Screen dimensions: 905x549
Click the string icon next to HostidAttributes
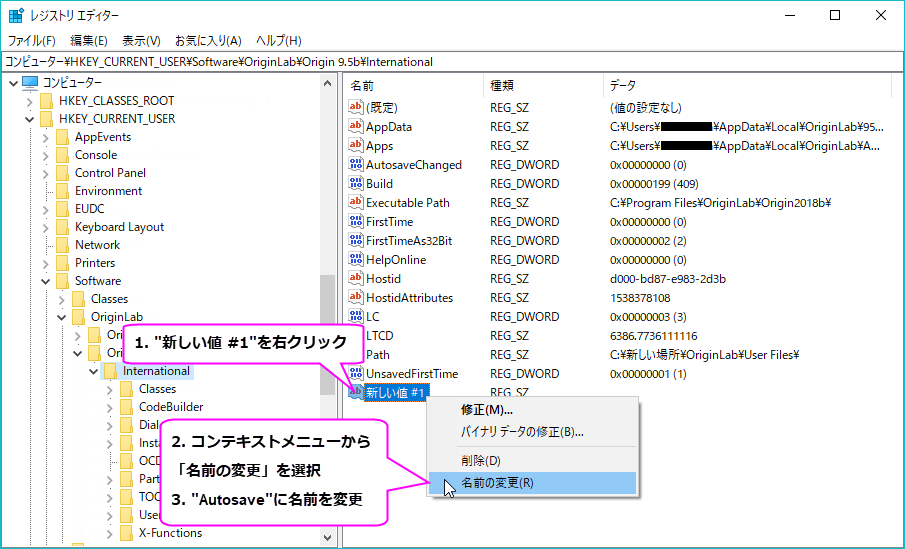point(356,298)
